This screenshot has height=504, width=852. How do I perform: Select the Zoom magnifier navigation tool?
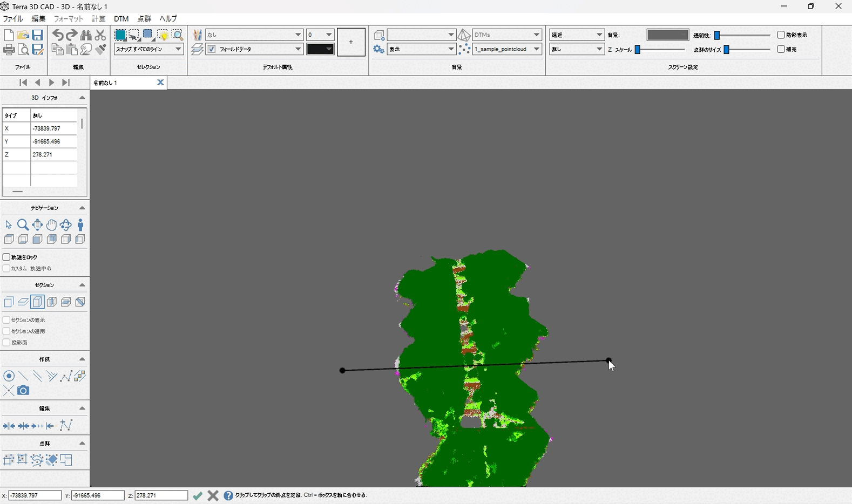click(23, 224)
